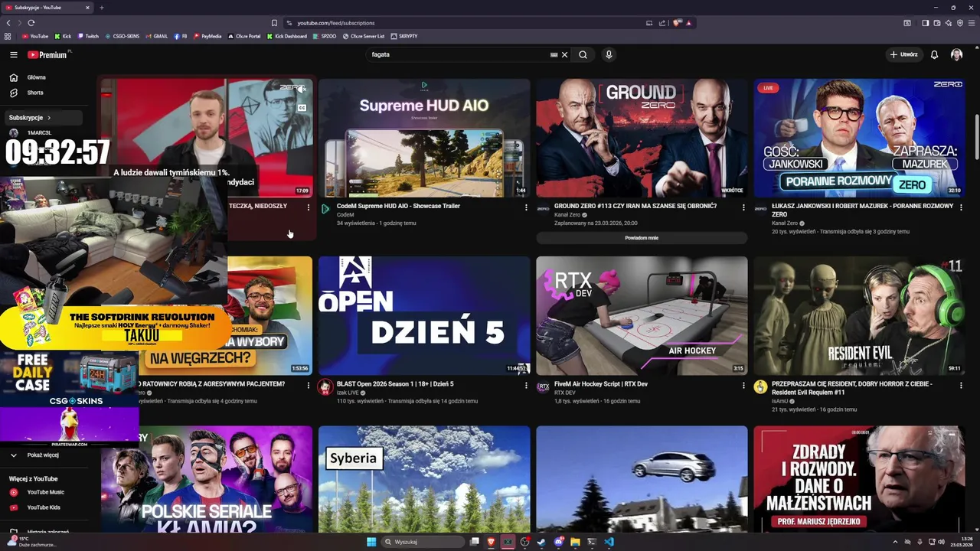The height and width of the screenshot is (551, 980).
Task: Start voice search with microphone icon
Action: pos(609,54)
